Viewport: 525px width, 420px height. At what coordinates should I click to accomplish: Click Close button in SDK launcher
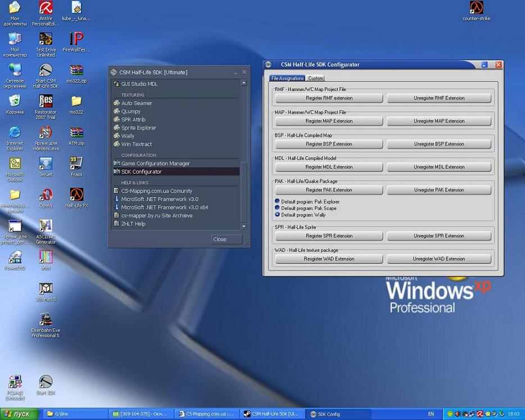click(227, 239)
